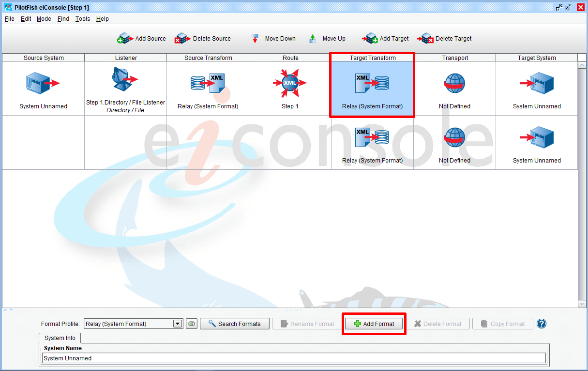This screenshot has width=588, height=371.
Task: Select first-row Target System icon
Action: 537,83
